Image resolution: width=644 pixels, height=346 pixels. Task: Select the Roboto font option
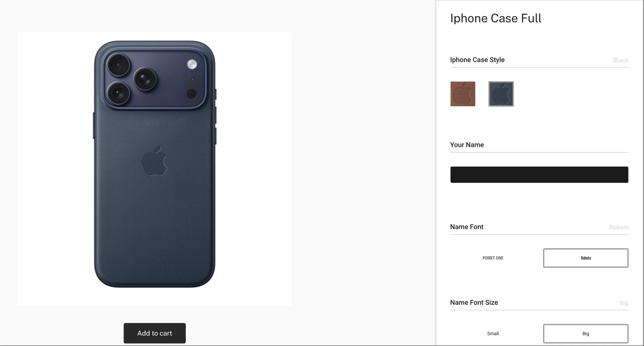(x=586, y=258)
